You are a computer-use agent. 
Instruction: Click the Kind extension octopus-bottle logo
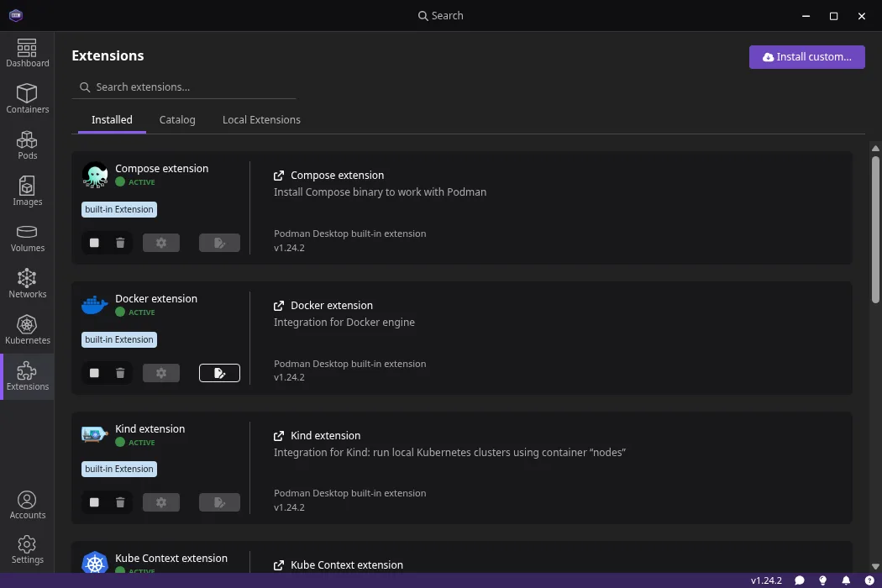94,434
